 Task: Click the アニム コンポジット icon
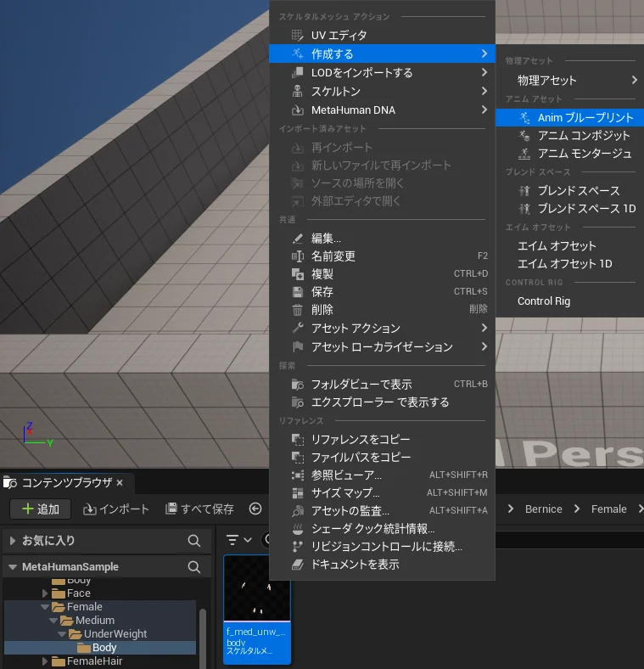point(524,136)
